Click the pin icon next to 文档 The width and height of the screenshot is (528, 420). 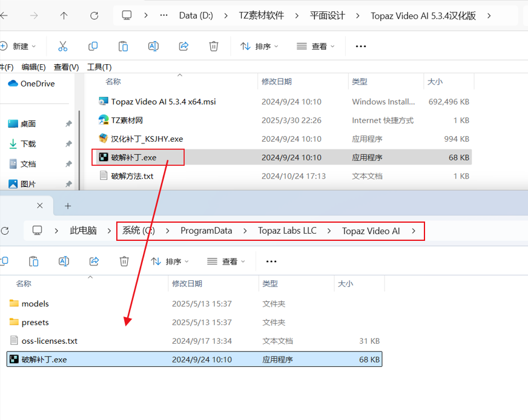(x=68, y=164)
